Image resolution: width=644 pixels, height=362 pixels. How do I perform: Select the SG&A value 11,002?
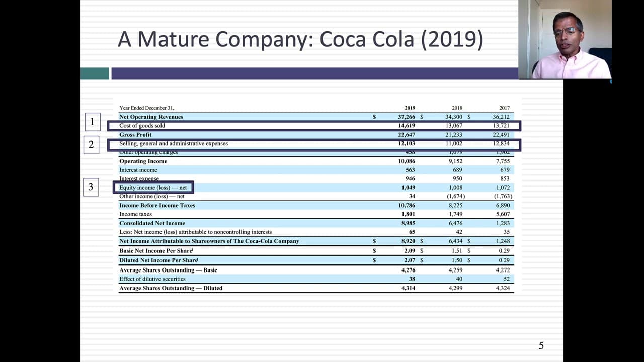coord(454,144)
